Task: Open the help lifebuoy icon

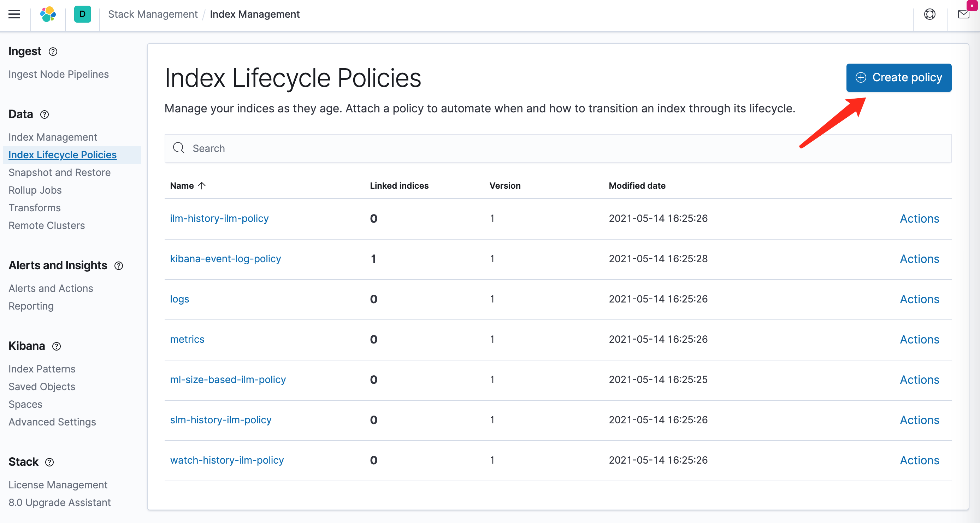Action: click(929, 14)
